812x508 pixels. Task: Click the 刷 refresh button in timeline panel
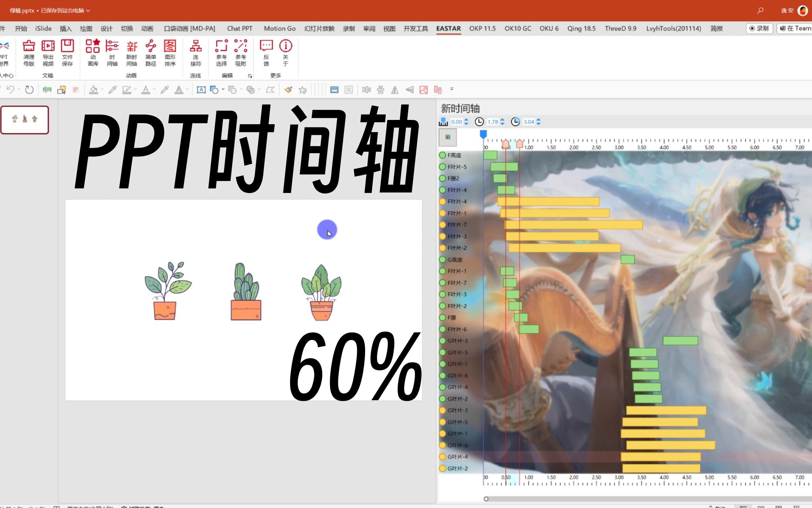pos(447,137)
